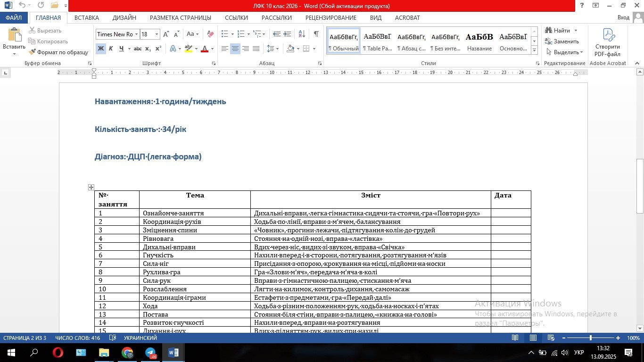Click the Format Painter brush icon
The width and height of the screenshot is (644, 362).
point(33,52)
